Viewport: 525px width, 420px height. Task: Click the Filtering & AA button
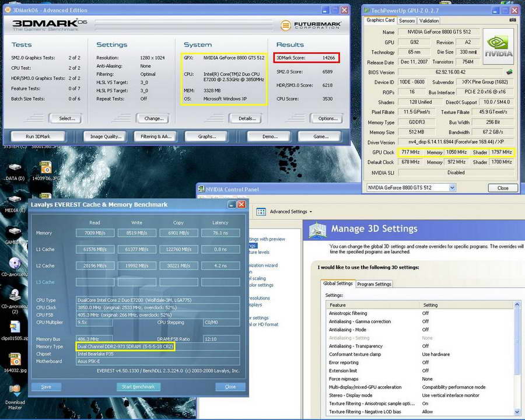pos(156,136)
